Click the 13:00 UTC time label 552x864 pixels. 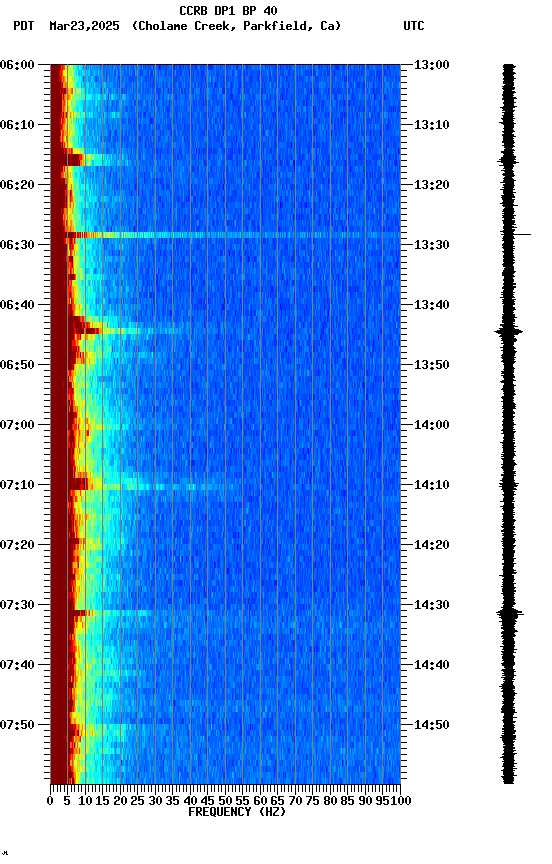click(432, 65)
